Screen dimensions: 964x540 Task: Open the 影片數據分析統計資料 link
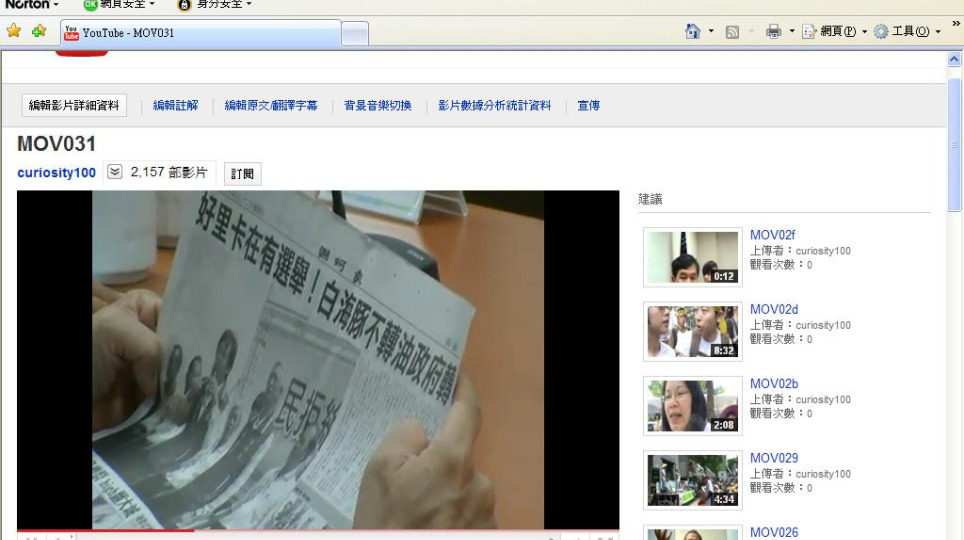tap(494, 106)
